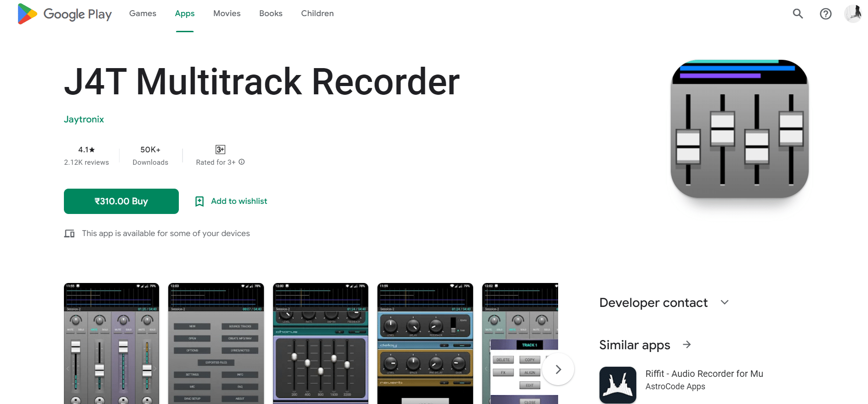Click the wishlist bookmark icon
868x404 pixels.
(200, 202)
